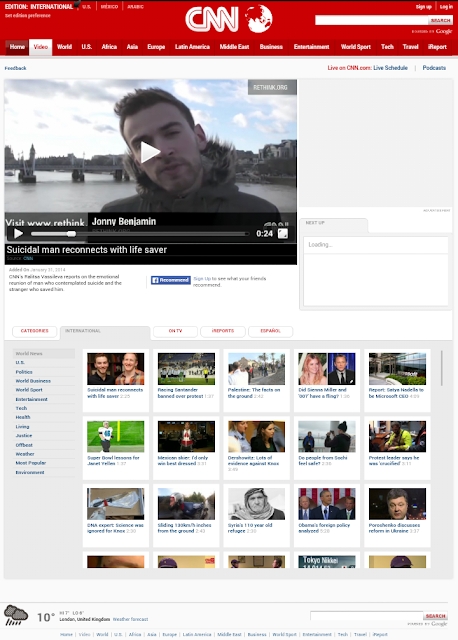Switch edition to Mexico
The height and width of the screenshot is (640, 458).
pyautogui.click(x=109, y=7)
